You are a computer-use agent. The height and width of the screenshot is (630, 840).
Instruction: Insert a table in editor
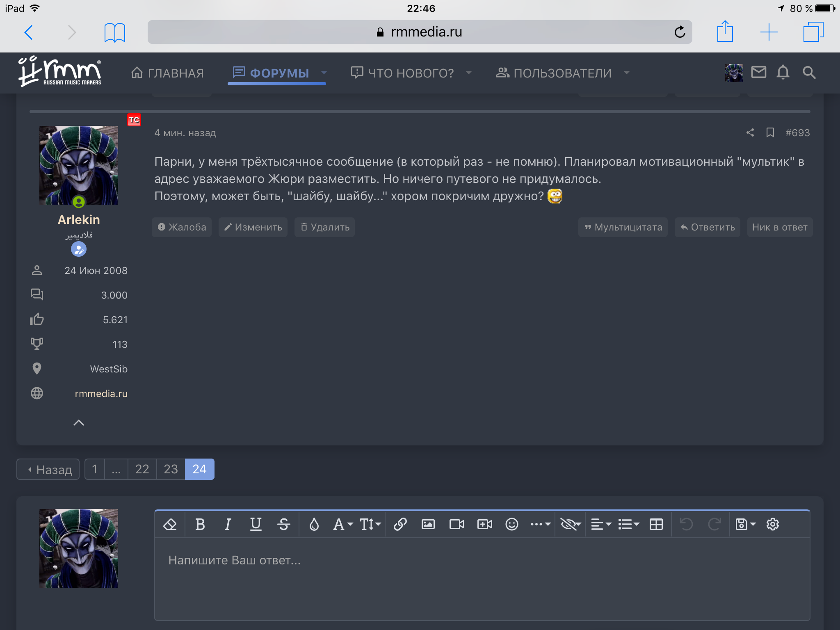pos(656,524)
